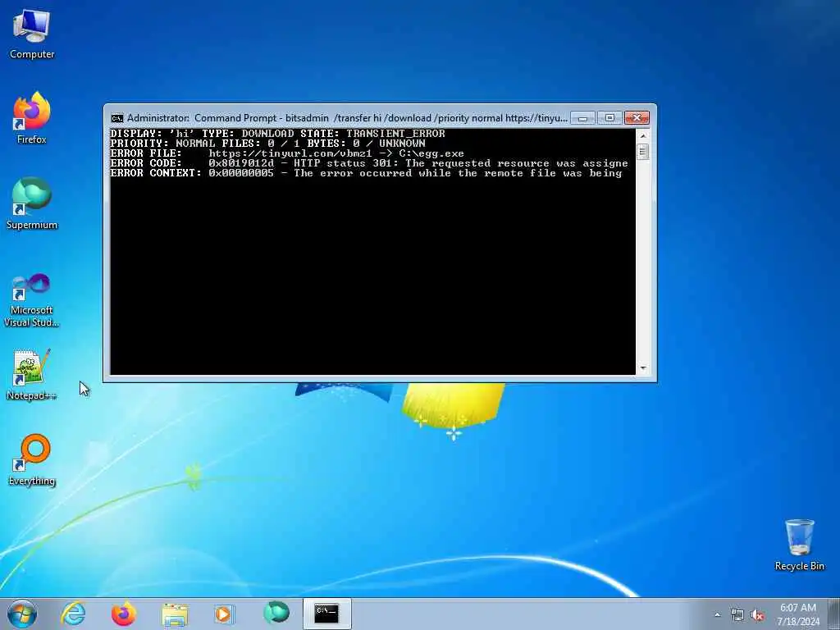
Task: Close the Command Prompt window
Action: (x=637, y=118)
